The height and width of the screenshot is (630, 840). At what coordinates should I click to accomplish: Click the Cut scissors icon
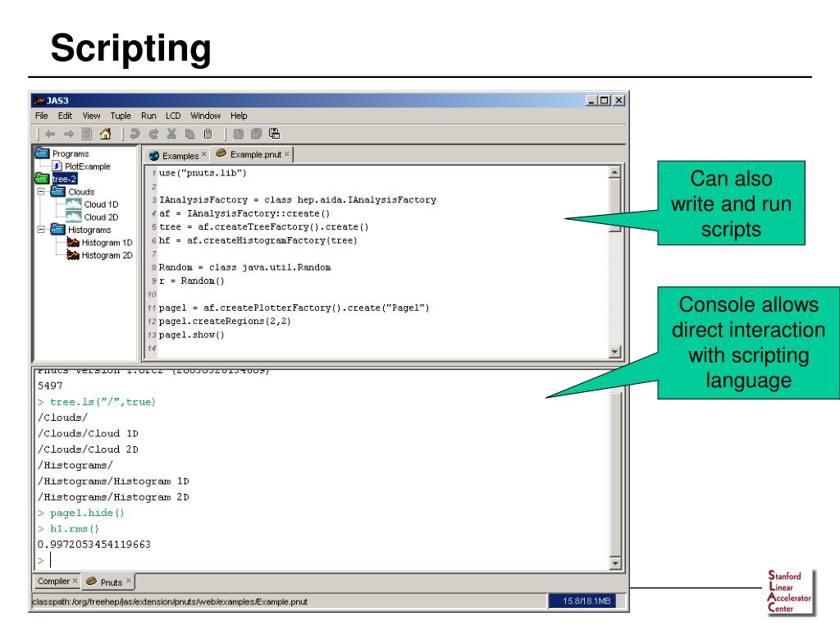coord(171,134)
